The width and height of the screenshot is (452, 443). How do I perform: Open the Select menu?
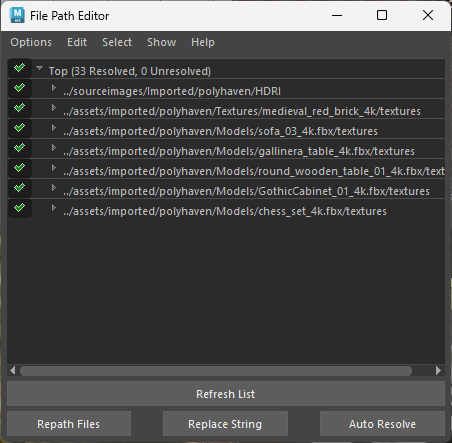tap(117, 42)
